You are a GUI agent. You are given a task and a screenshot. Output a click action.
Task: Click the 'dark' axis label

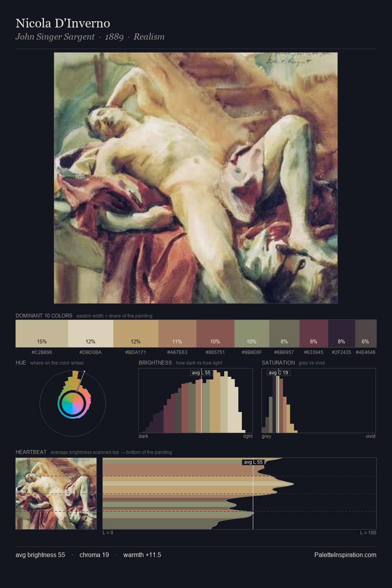coord(143,436)
